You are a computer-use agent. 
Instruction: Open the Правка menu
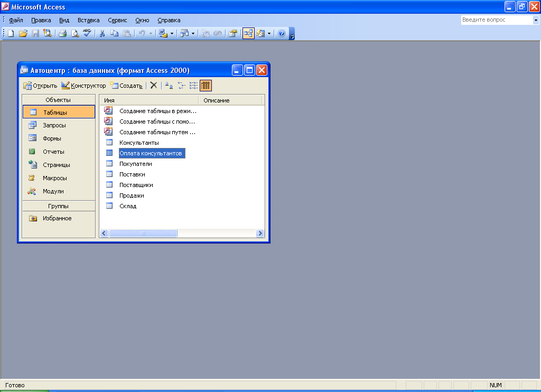click(41, 20)
